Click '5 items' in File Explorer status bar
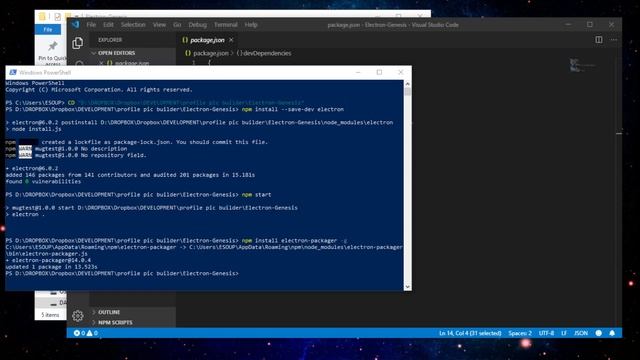This screenshot has width=640, height=360. tap(50, 315)
